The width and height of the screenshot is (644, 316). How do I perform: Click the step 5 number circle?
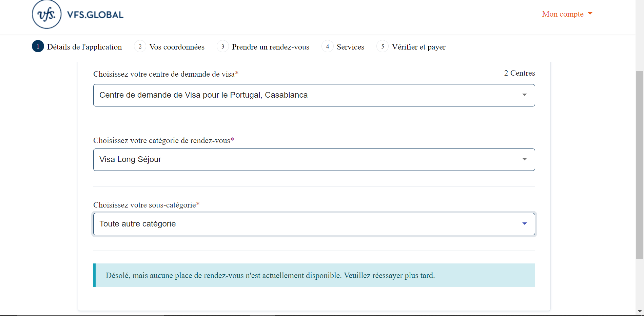click(x=383, y=46)
